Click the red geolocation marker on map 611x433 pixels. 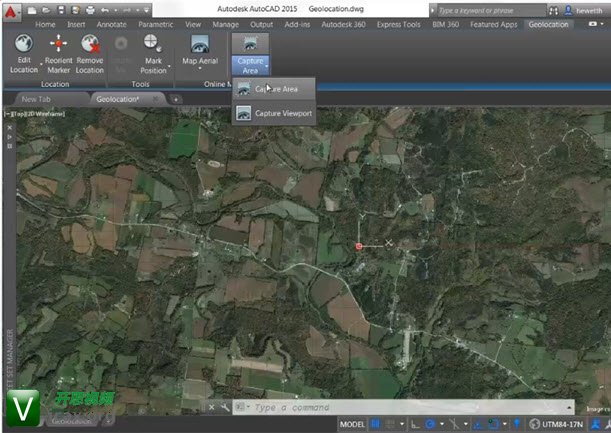click(359, 245)
